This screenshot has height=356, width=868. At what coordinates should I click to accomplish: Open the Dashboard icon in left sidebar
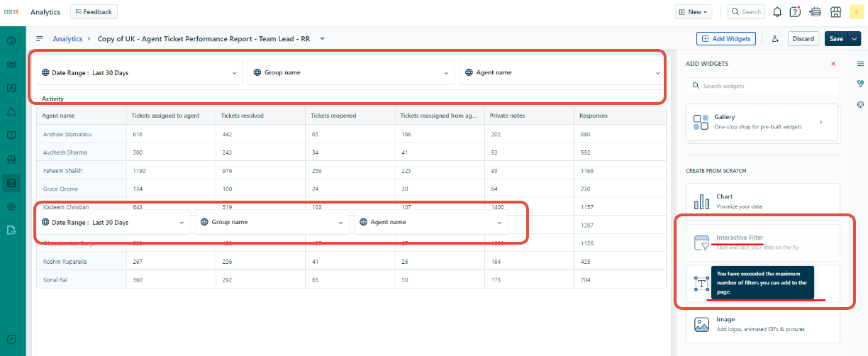coord(11,40)
